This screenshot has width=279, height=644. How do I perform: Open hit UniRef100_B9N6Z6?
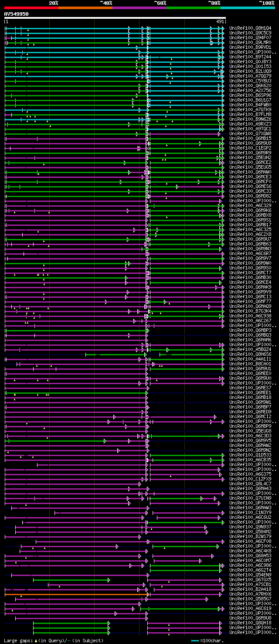pos(250,119)
